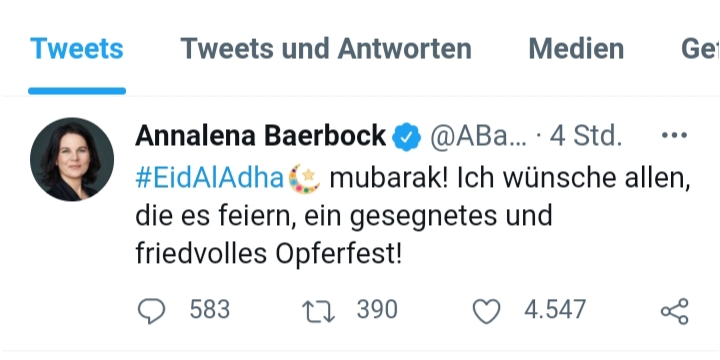Select the Medien tab
Screen dimensions: 720x360
point(576,49)
